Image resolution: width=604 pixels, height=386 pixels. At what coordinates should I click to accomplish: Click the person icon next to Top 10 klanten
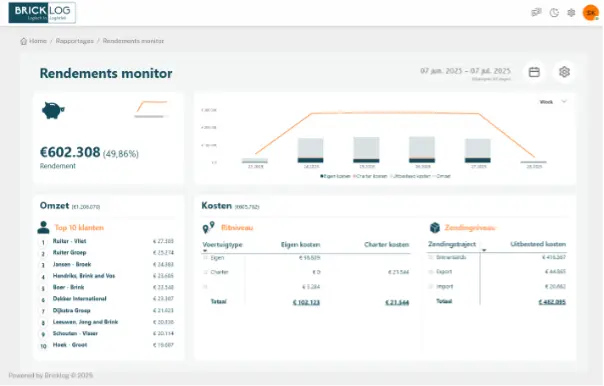point(43,227)
